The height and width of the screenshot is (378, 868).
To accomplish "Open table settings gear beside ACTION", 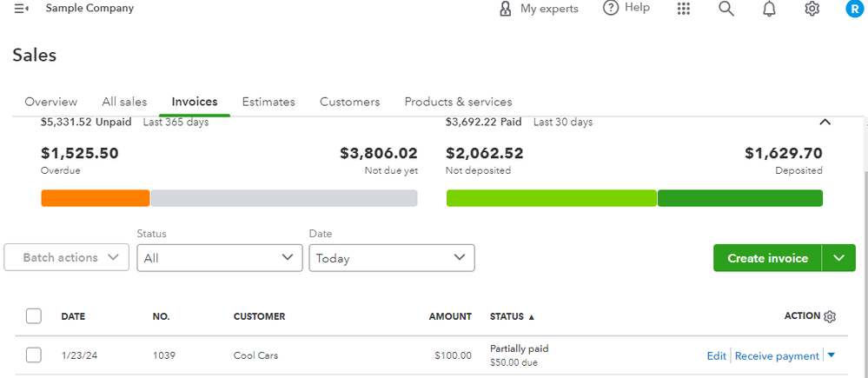I will point(830,317).
